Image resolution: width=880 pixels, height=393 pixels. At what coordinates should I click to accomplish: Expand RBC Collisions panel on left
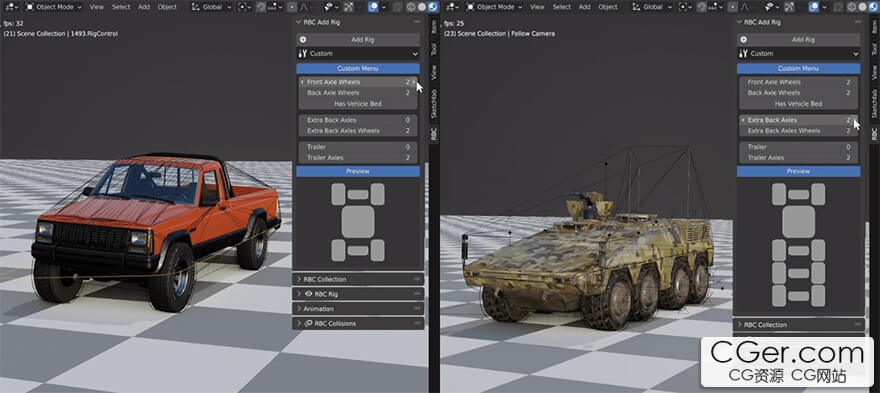coord(358,323)
